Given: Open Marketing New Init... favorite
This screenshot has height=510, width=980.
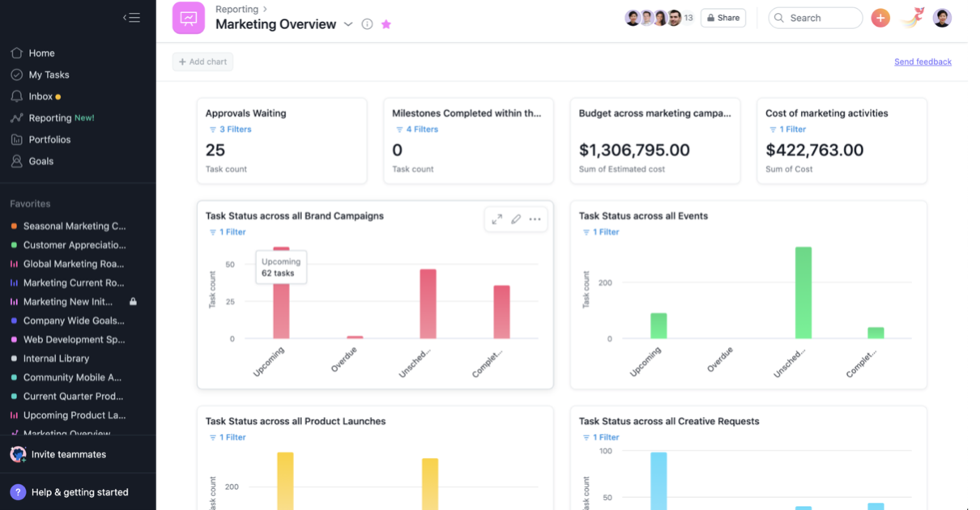Looking at the screenshot, I should pyautogui.click(x=68, y=302).
